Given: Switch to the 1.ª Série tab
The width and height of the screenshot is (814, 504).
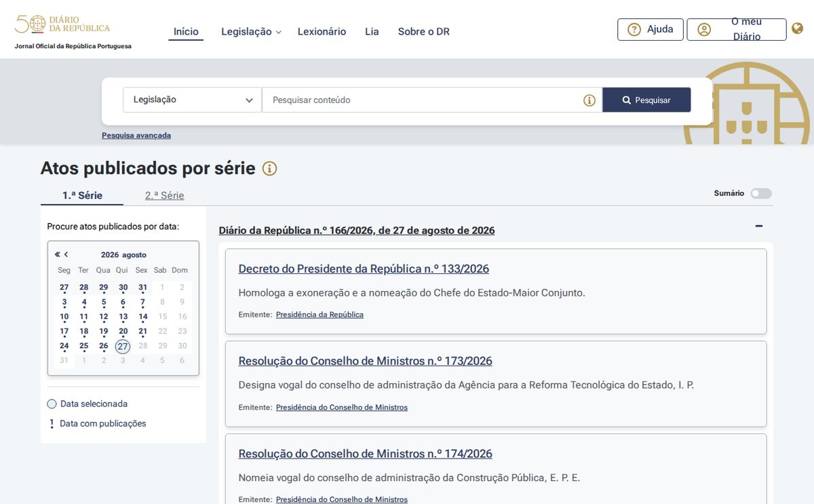Looking at the screenshot, I should (x=82, y=195).
